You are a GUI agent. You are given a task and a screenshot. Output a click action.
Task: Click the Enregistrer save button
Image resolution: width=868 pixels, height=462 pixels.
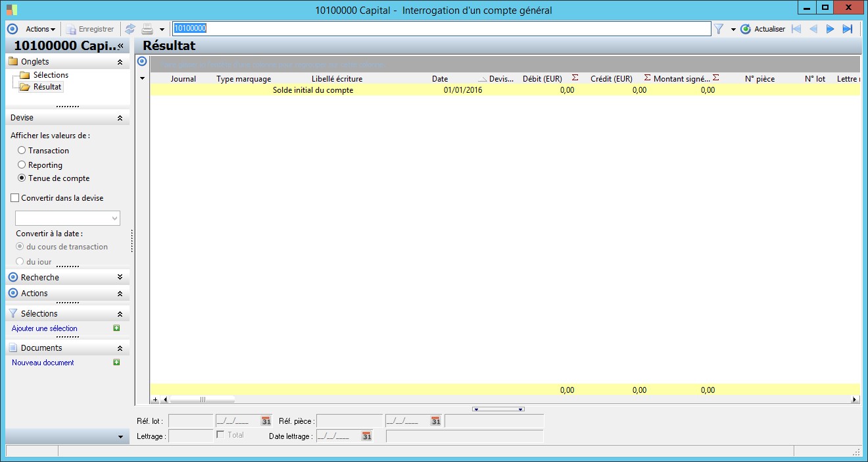[89, 29]
